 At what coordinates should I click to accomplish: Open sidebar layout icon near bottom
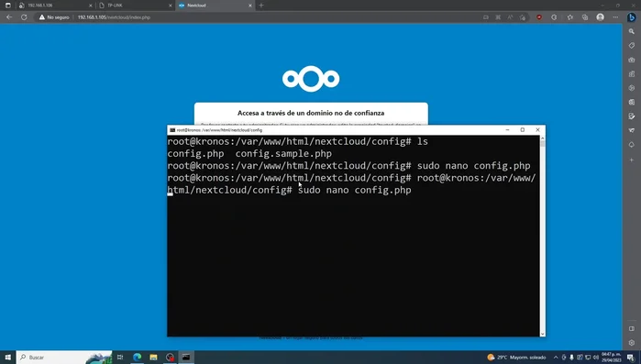(x=632, y=328)
